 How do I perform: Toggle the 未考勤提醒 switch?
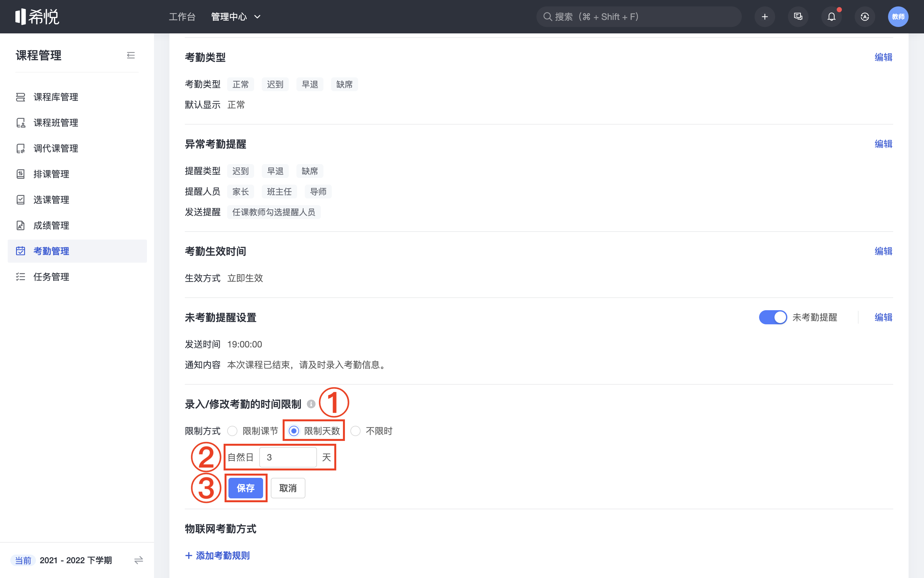(773, 317)
